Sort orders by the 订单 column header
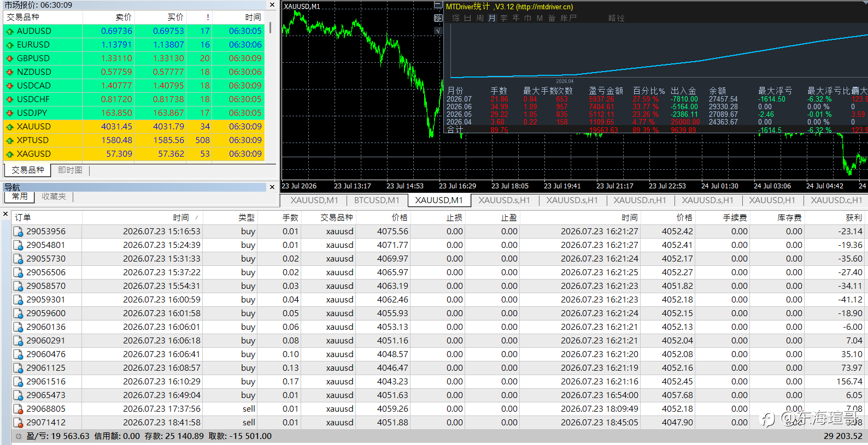Viewport: 868px width, 445px height. point(23,218)
